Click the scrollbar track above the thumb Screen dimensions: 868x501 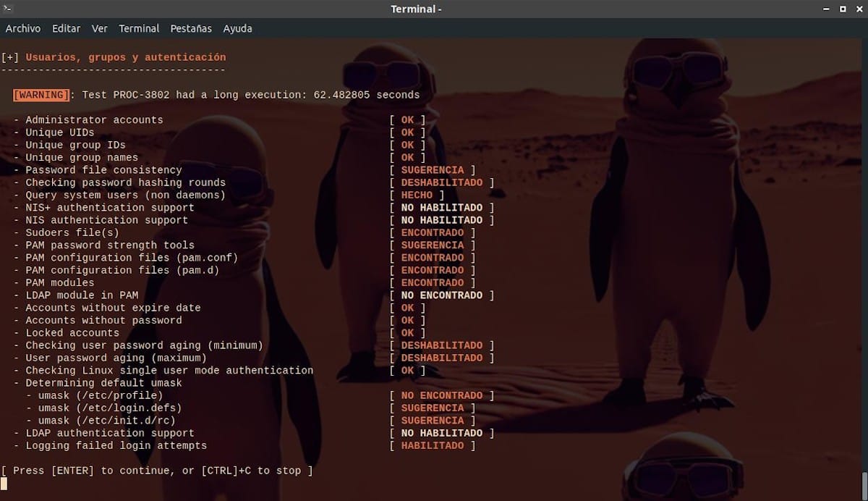pyautogui.click(x=864, y=253)
